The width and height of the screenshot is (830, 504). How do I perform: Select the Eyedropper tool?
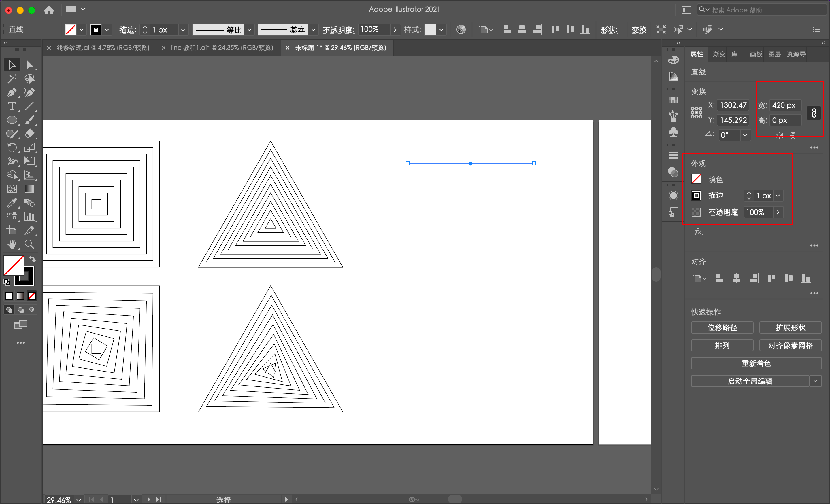(x=12, y=203)
